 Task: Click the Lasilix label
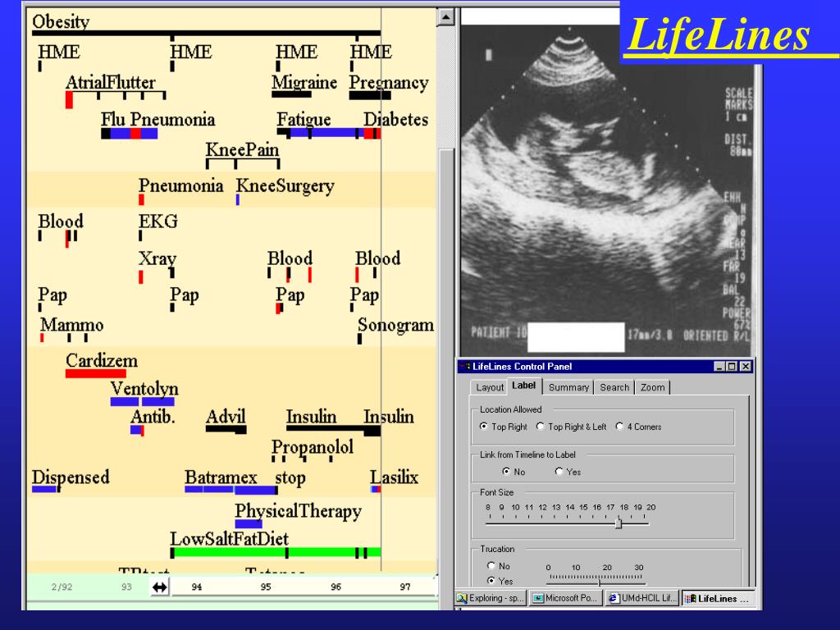click(x=394, y=477)
